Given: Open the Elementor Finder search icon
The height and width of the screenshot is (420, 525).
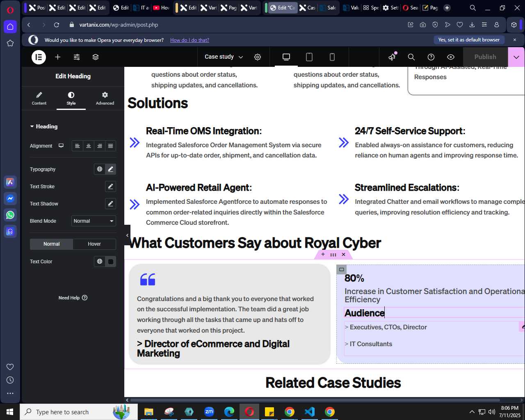Looking at the screenshot, I should point(411,57).
